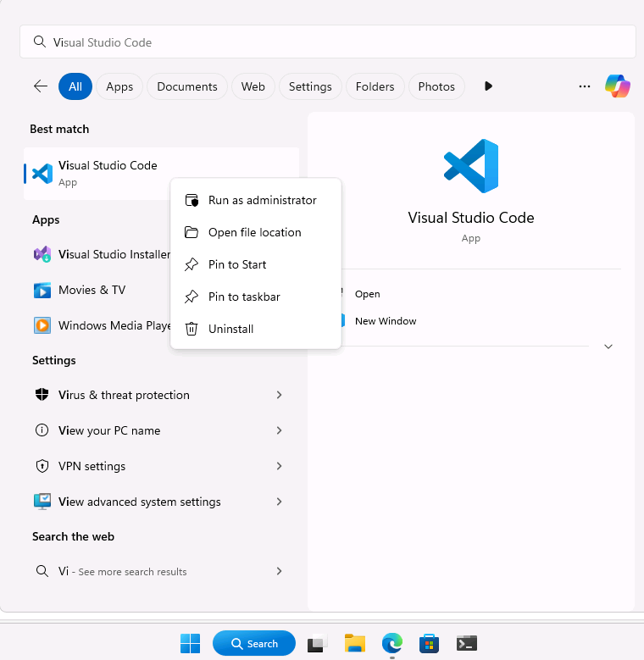Screen dimensions: 644x660
Task: Choose Open file location from the context menu
Action: (x=256, y=232)
